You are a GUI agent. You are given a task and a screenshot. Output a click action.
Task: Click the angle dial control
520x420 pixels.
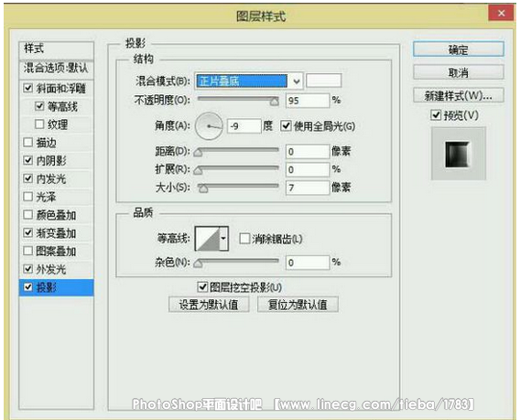pyautogui.click(x=209, y=126)
